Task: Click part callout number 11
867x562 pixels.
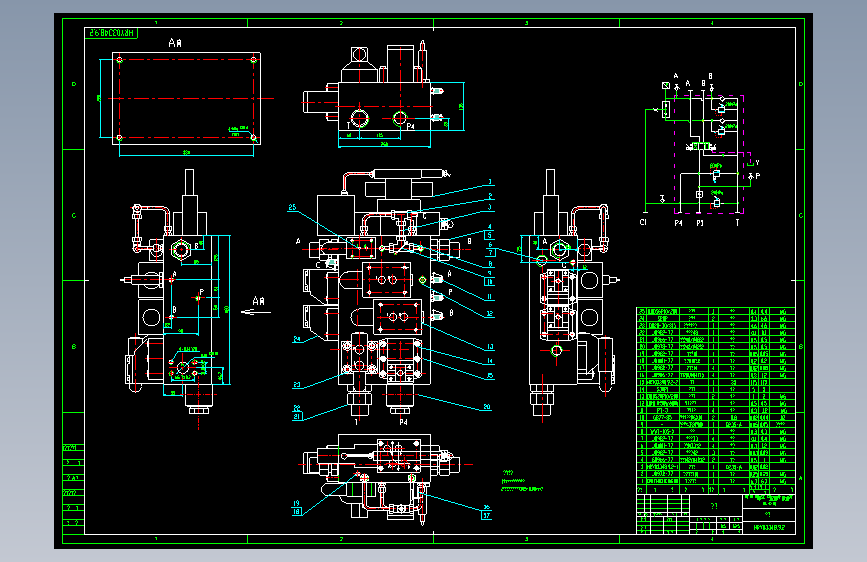Action: [490, 297]
